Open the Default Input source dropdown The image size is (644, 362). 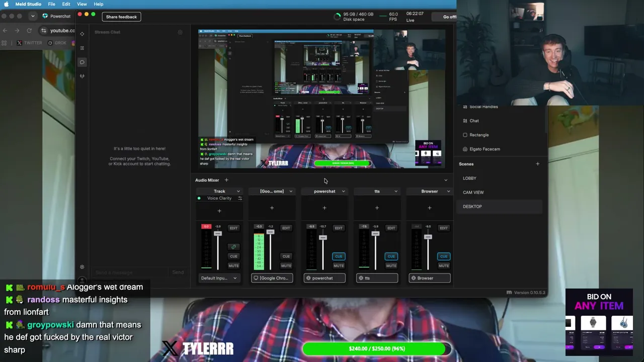point(219,278)
